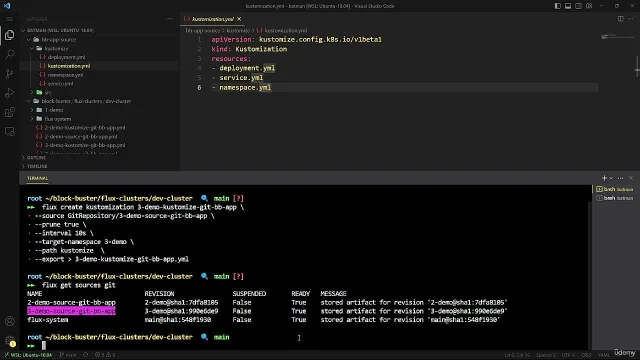Open the Extensions view
The width and height of the screenshot is (640, 360).
[9, 112]
